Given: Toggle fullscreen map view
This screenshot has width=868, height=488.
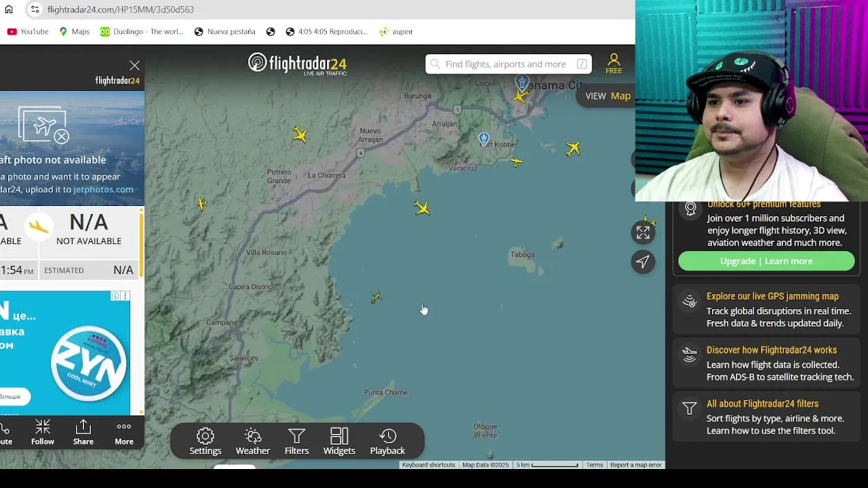Looking at the screenshot, I should [x=643, y=232].
